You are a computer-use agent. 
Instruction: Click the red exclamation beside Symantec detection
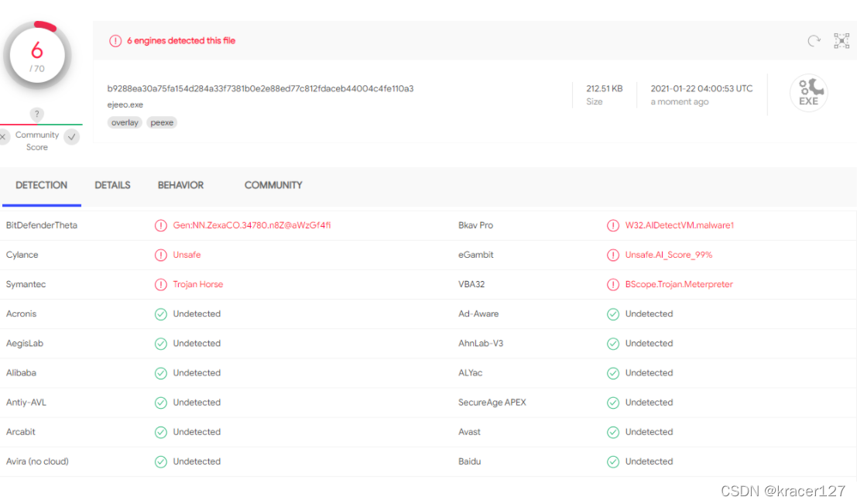click(161, 284)
